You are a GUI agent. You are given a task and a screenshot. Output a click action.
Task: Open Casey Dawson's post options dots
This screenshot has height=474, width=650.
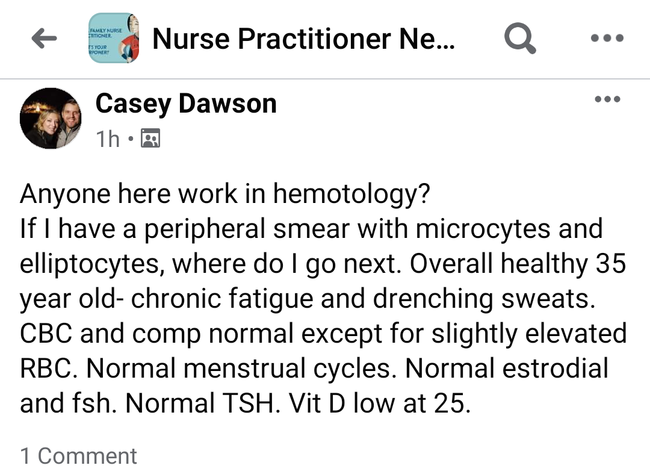pos(607,99)
